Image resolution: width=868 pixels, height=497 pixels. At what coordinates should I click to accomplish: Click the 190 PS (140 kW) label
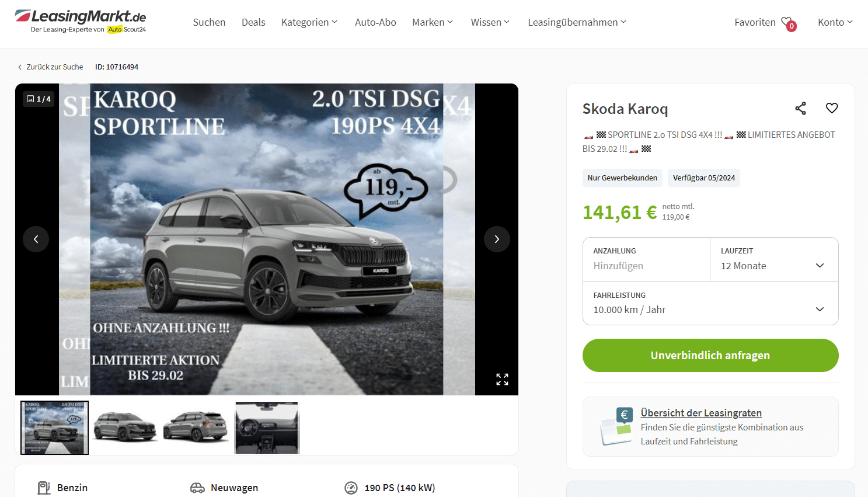point(400,488)
